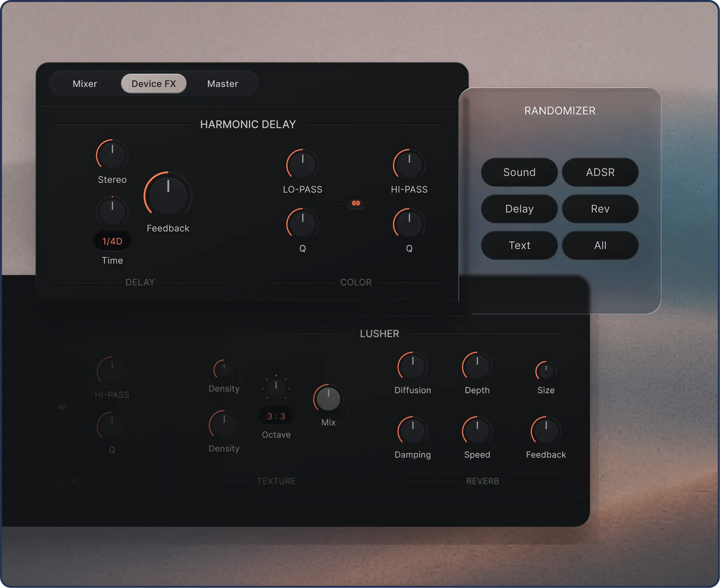Click the Size knob
720x588 pixels.
(546, 371)
